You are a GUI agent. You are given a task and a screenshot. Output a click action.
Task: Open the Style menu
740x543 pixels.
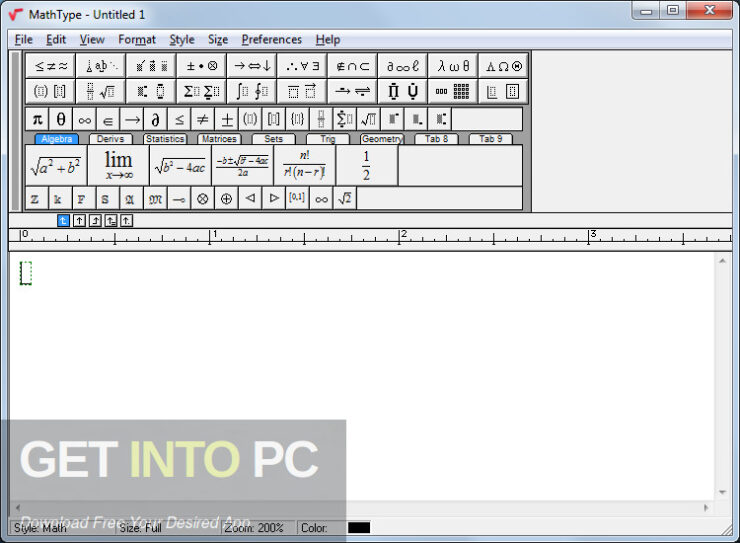(182, 40)
